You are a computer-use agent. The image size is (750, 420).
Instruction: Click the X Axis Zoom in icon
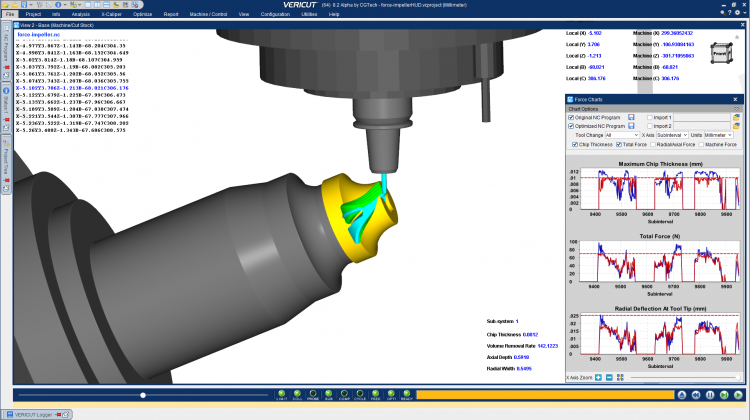pos(598,377)
